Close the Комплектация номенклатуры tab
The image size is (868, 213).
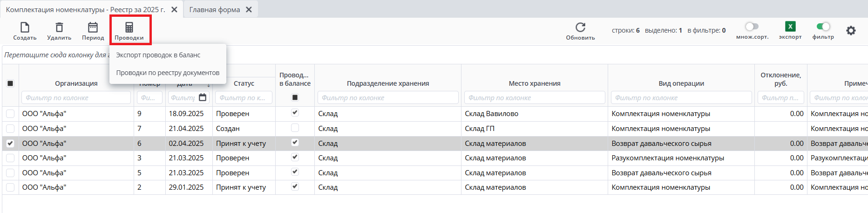[174, 10]
